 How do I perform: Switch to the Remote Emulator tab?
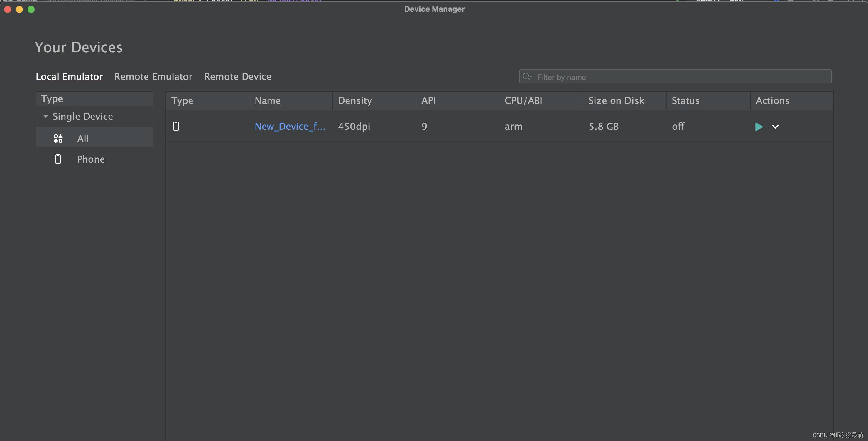pos(153,77)
